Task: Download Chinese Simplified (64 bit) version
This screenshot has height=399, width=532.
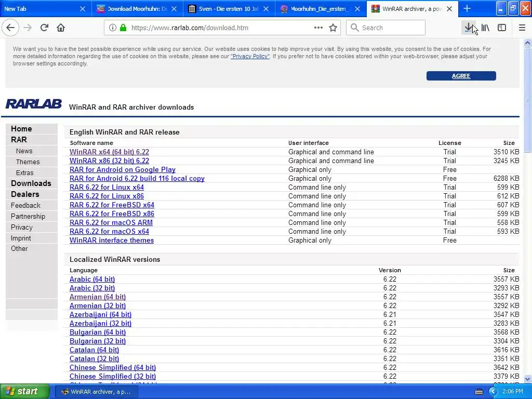Action: click(x=113, y=367)
